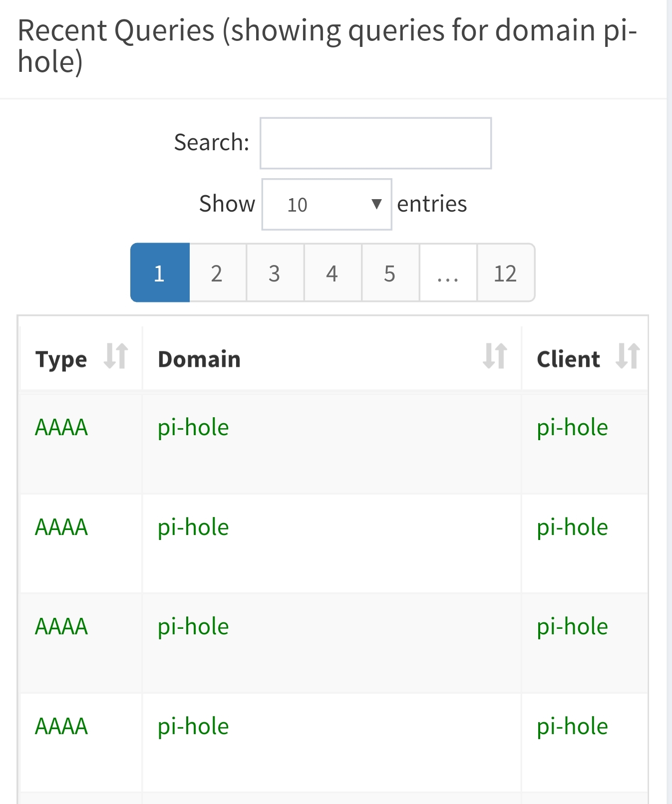This screenshot has width=672, height=804.
Task: Toggle sort order on Client column
Action: click(x=628, y=356)
